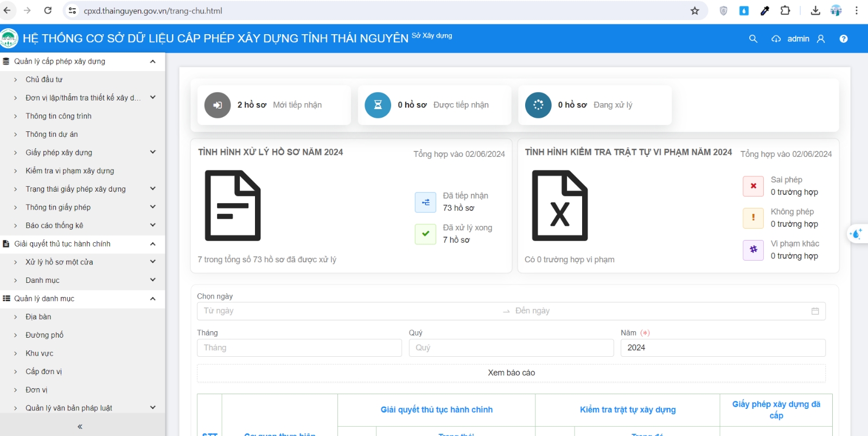Viewport: 868px width, 436px height.
Task: Open the 'Quý' dropdown selector
Action: (511, 348)
